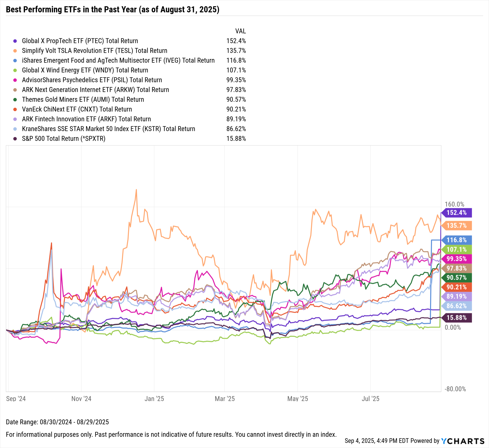The height and width of the screenshot is (448, 489).
Task: Select the 152.4% purple value flag
Action: point(456,213)
